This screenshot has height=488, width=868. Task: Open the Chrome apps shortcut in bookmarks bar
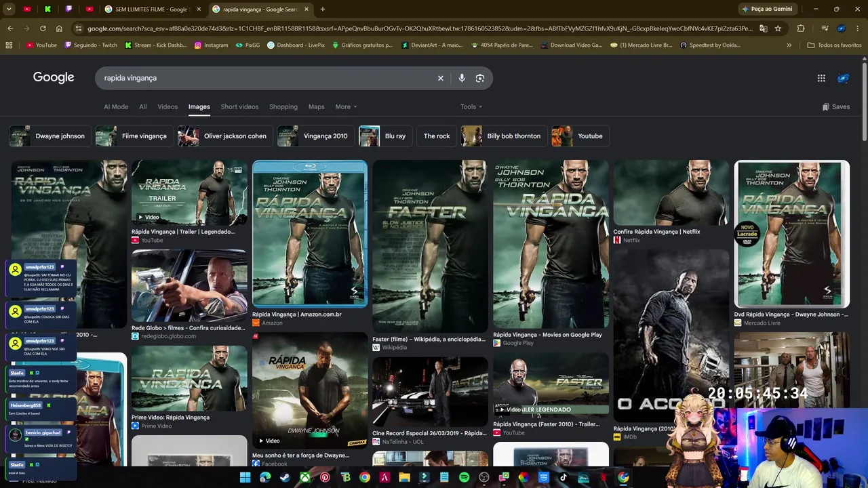point(9,45)
